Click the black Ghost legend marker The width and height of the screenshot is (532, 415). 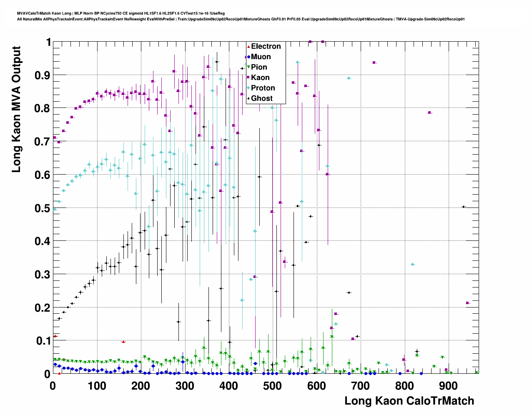click(x=248, y=98)
